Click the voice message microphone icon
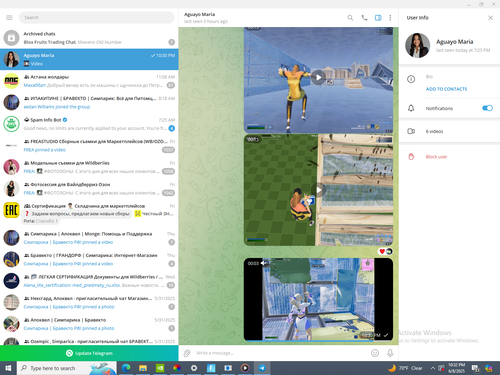Image resolution: width=500 pixels, height=375 pixels. point(390,353)
